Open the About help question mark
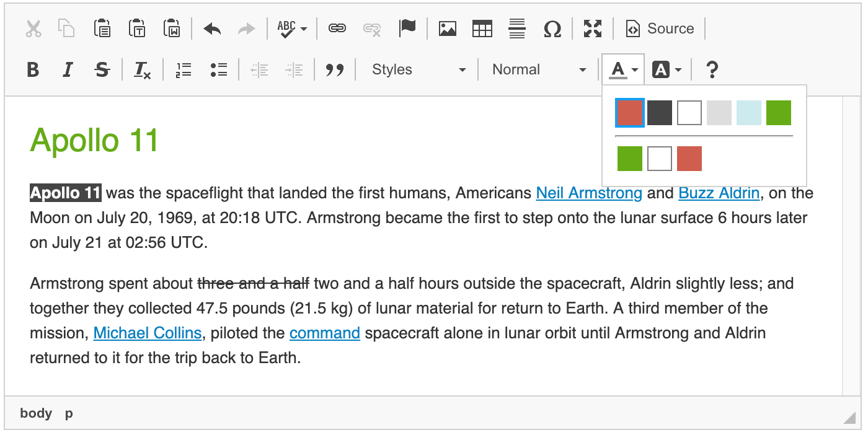Image resolution: width=868 pixels, height=435 pixels. coord(712,69)
